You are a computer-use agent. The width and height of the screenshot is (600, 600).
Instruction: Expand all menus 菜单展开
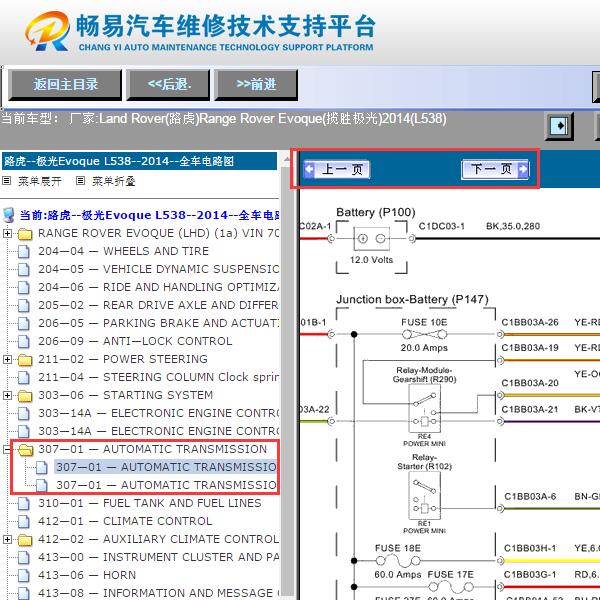(x=40, y=181)
